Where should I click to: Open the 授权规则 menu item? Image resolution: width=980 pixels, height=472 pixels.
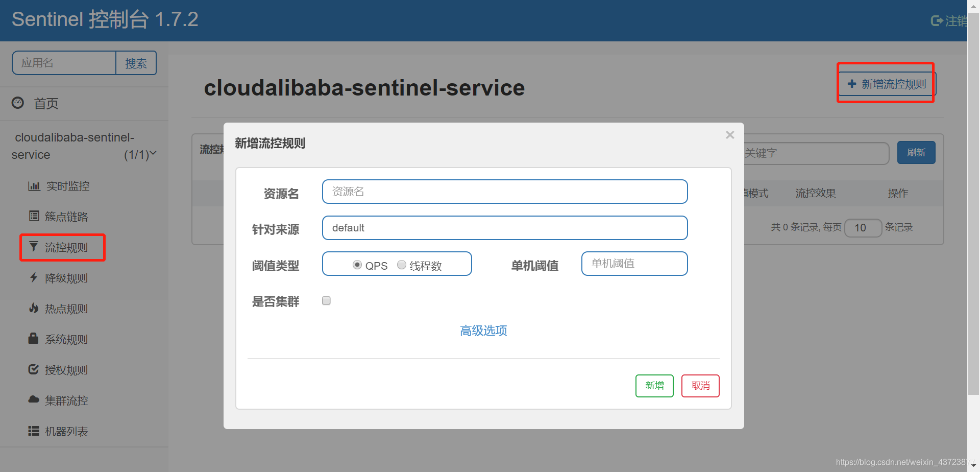click(x=66, y=370)
